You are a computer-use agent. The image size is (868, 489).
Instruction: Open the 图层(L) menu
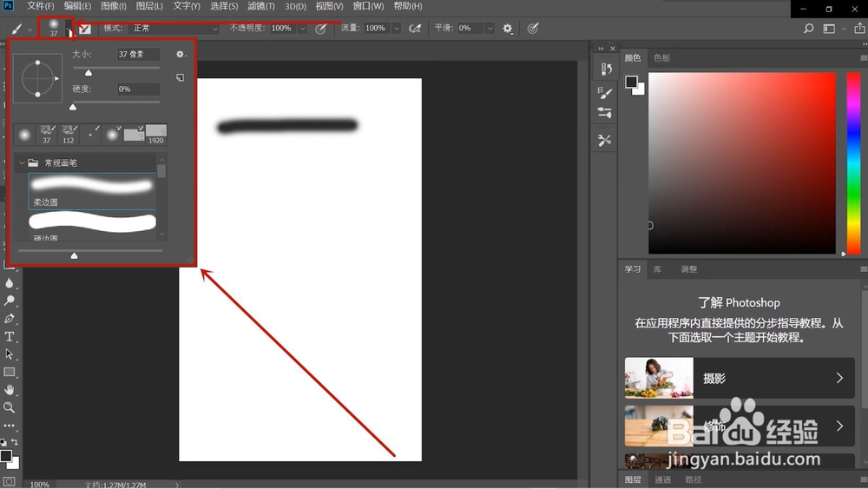(x=149, y=6)
